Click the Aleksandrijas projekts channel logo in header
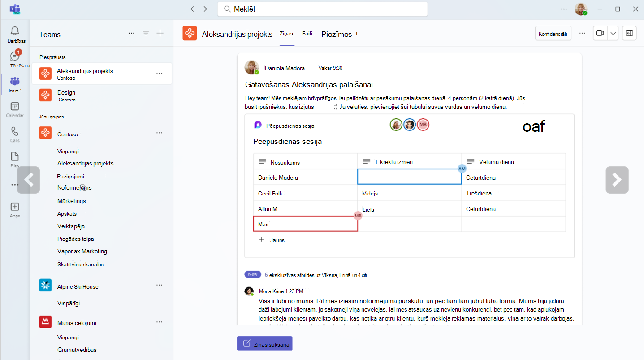Viewport: 644px width, 360px height. coord(190,34)
